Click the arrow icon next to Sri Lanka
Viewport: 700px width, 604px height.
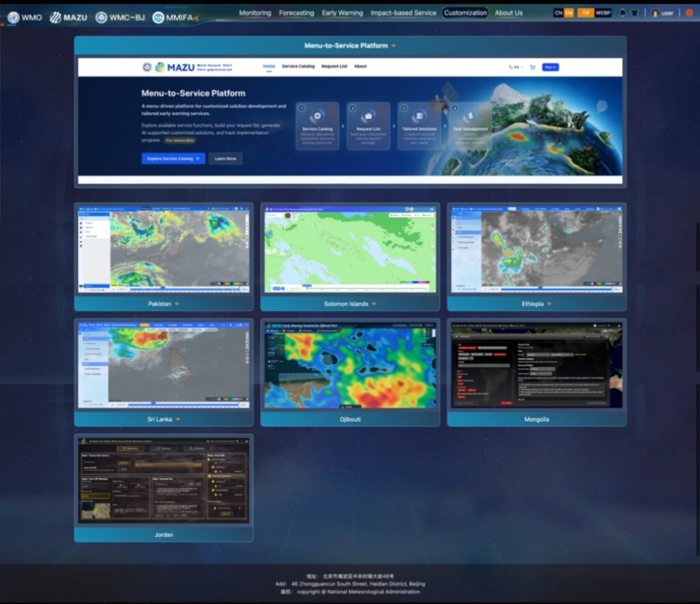178,420
